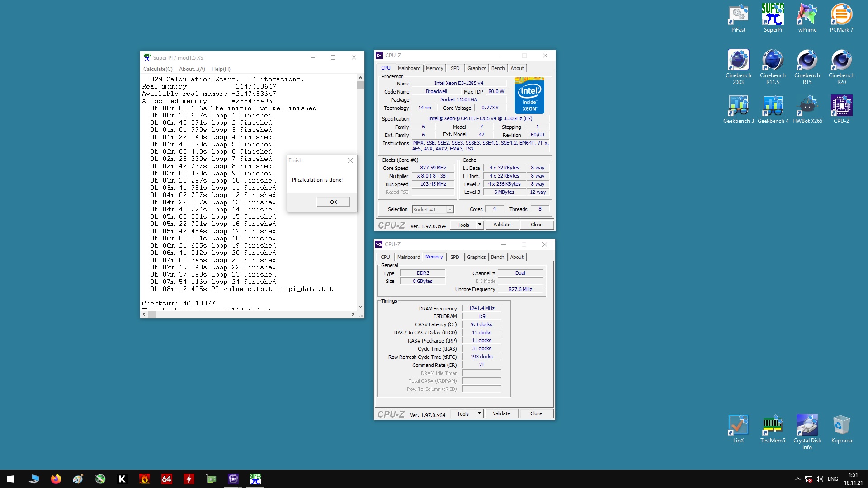Click the black K taskbar icon

[x=122, y=479]
